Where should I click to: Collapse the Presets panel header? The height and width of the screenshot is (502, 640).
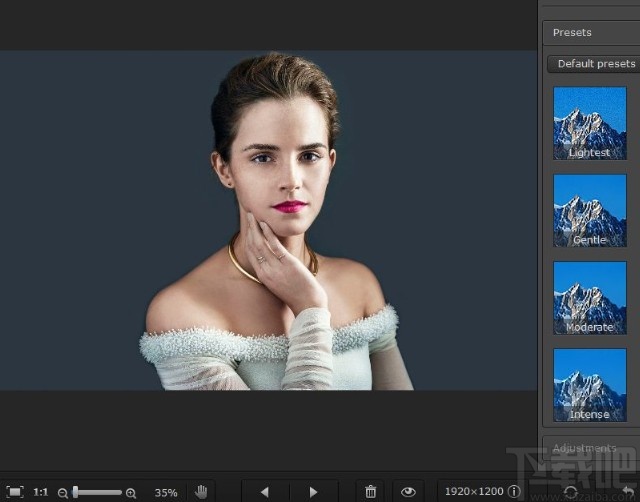(590, 32)
